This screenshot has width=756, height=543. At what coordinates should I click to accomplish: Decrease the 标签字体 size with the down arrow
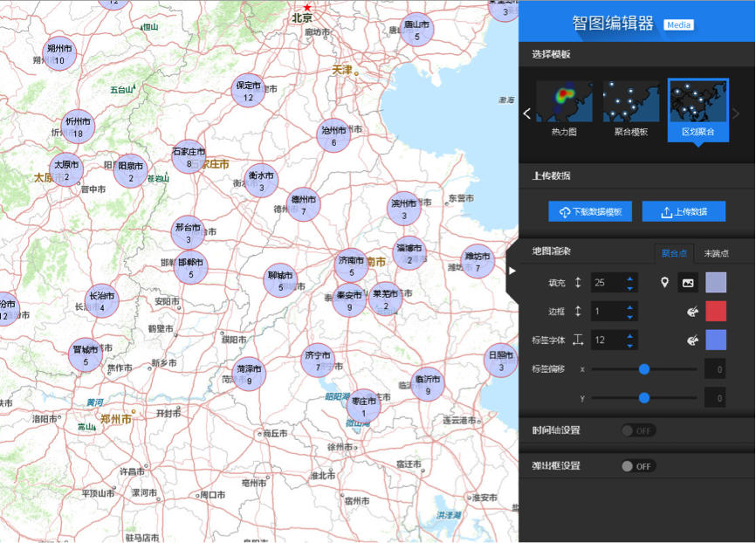(629, 346)
